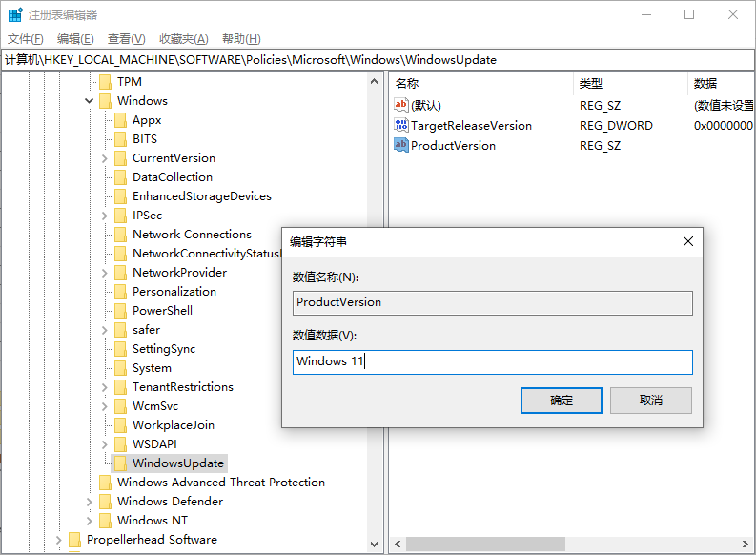Open the 收藏夹(A) menu

tap(184, 39)
